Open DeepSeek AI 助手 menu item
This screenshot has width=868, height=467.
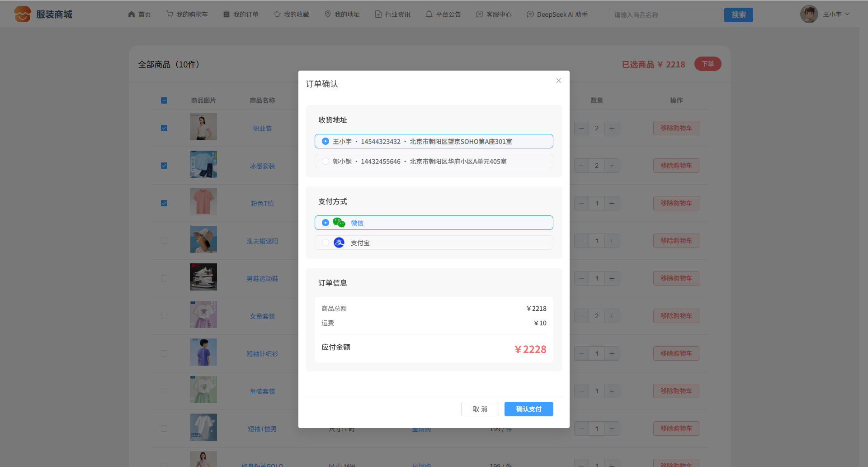[x=557, y=14]
